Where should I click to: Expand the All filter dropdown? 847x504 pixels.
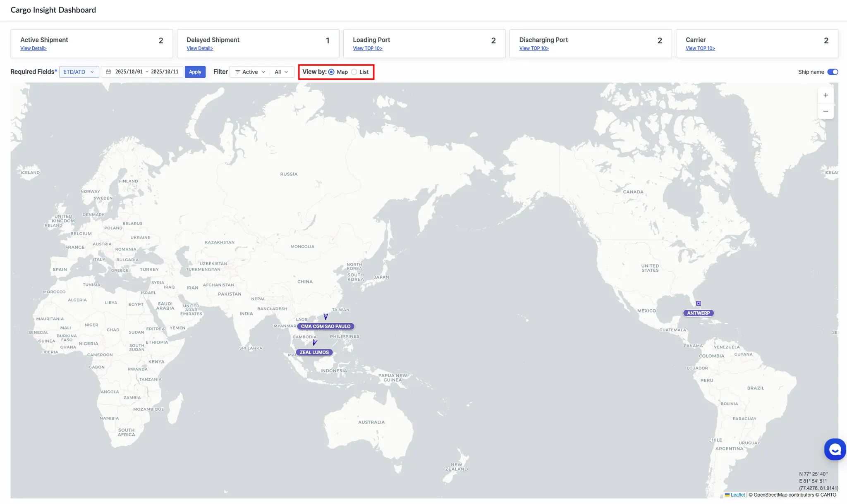click(281, 72)
